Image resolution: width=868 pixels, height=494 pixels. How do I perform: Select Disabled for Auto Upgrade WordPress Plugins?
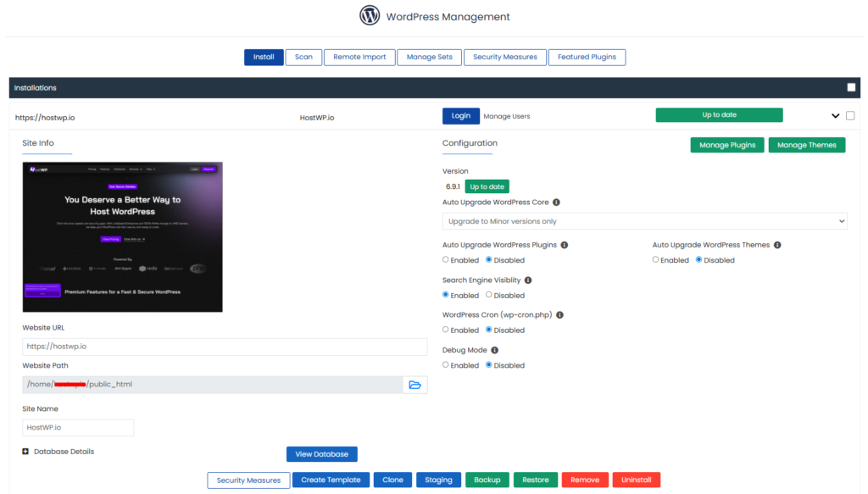click(x=489, y=259)
